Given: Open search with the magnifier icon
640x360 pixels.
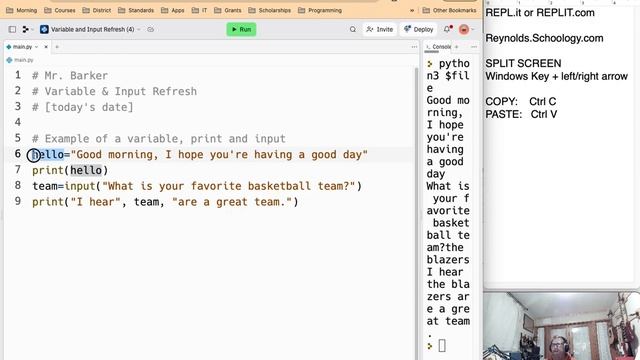Looking at the screenshot, I should (353, 29).
